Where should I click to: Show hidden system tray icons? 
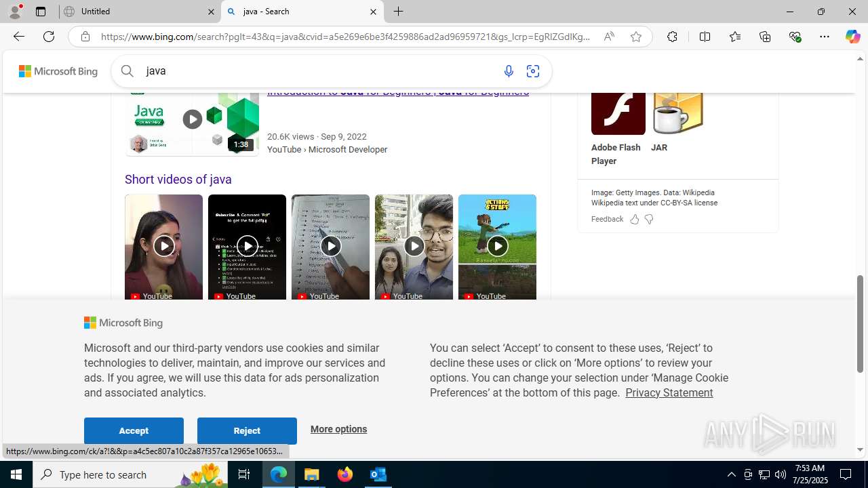(x=731, y=474)
